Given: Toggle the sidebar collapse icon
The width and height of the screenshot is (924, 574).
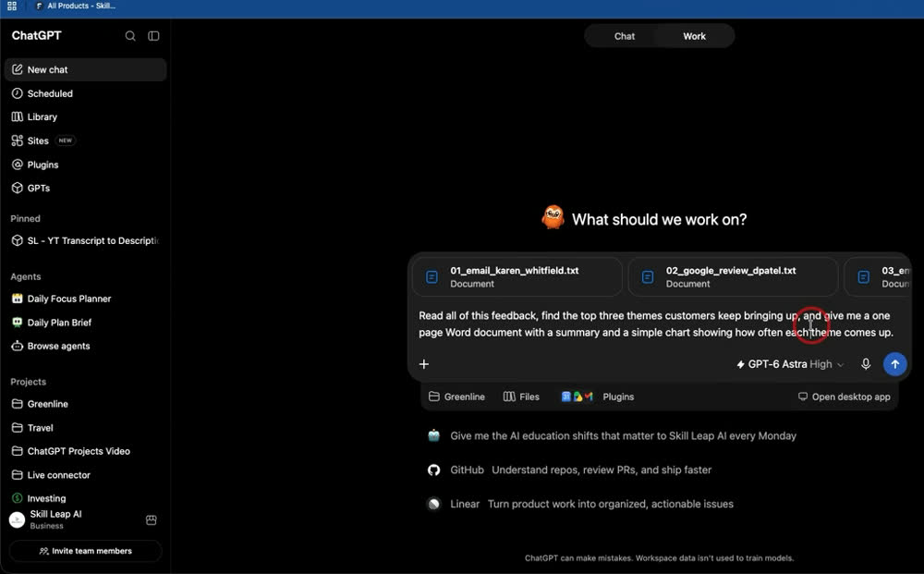Looking at the screenshot, I should tap(153, 36).
